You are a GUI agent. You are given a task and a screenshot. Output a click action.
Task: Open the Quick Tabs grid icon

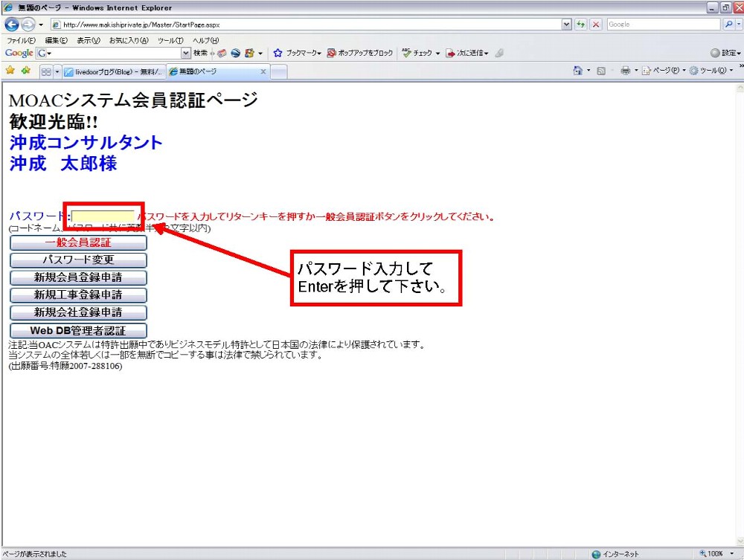[46, 71]
